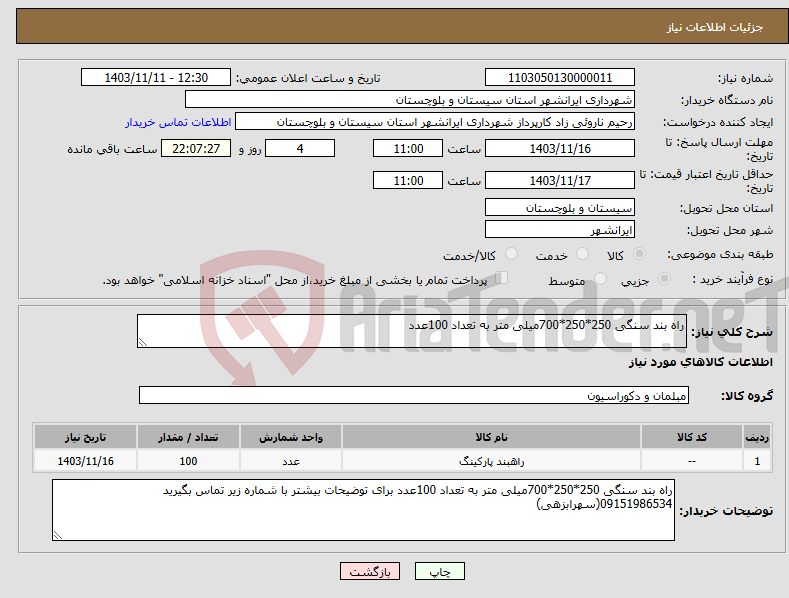
Task: Select the کالا/خدمت radio button
Action: [x=511, y=254]
